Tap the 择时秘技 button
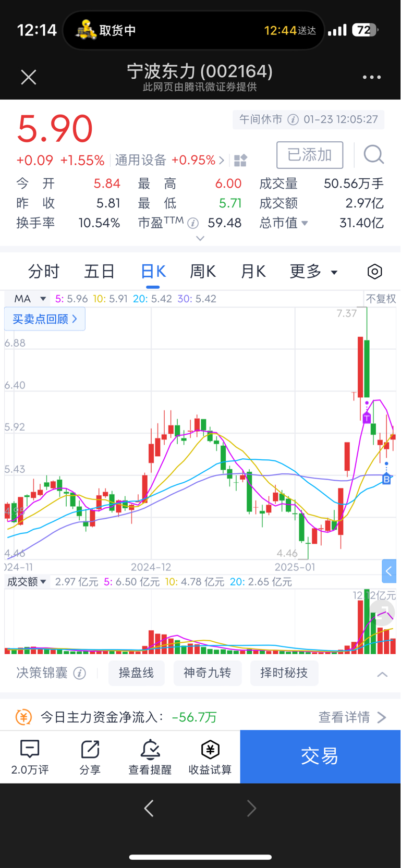Image resolution: width=401 pixels, height=868 pixels. tap(284, 673)
